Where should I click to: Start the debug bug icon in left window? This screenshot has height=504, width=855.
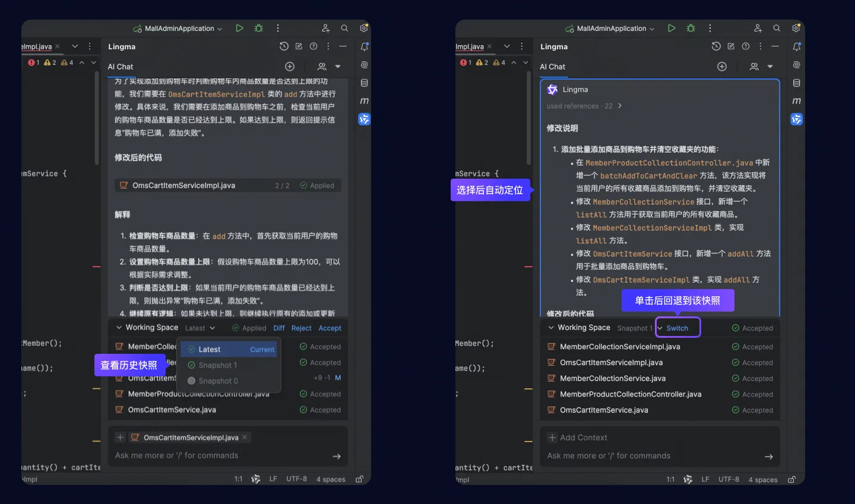[259, 28]
